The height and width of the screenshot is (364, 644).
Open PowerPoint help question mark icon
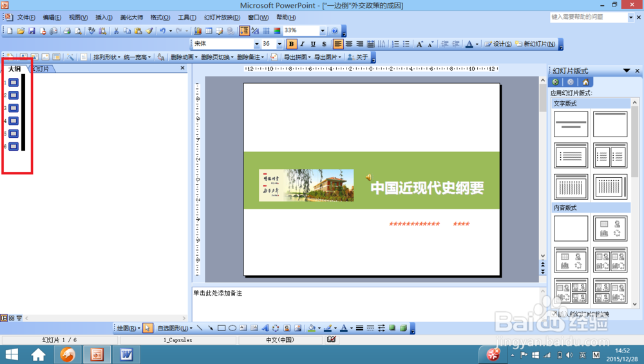coord(335,31)
